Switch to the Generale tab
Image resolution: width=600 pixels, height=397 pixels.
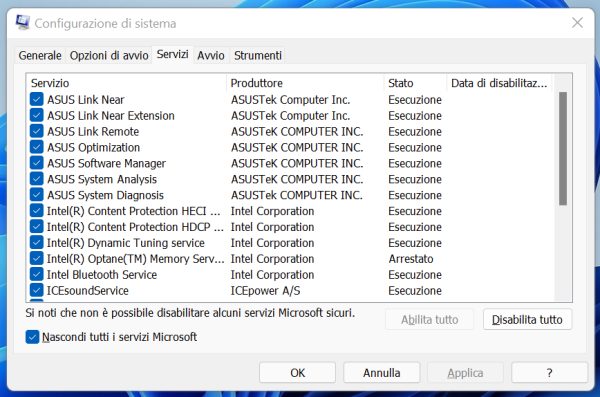(40, 56)
